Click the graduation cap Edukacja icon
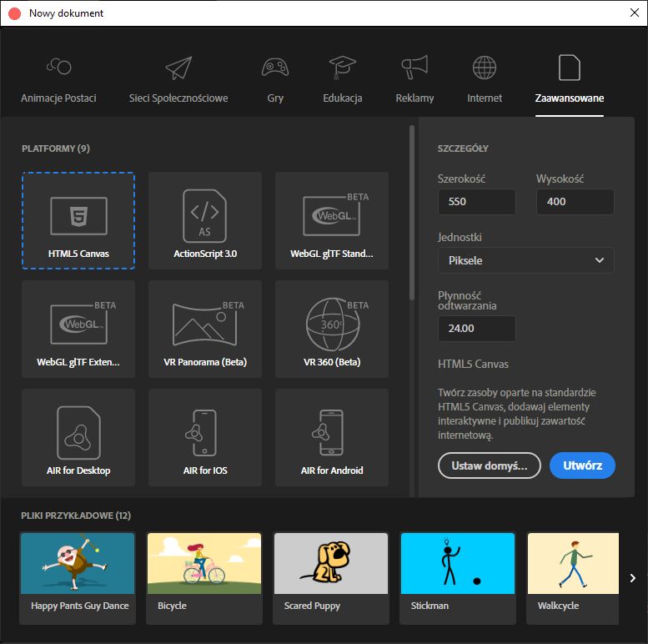The width and height of the screenshot is (648, 644). pyautogui.click(x=342, y=68)
